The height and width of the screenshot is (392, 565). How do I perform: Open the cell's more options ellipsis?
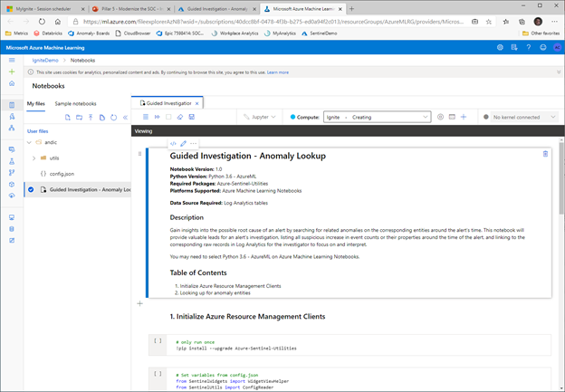click(x=194, y=143)
